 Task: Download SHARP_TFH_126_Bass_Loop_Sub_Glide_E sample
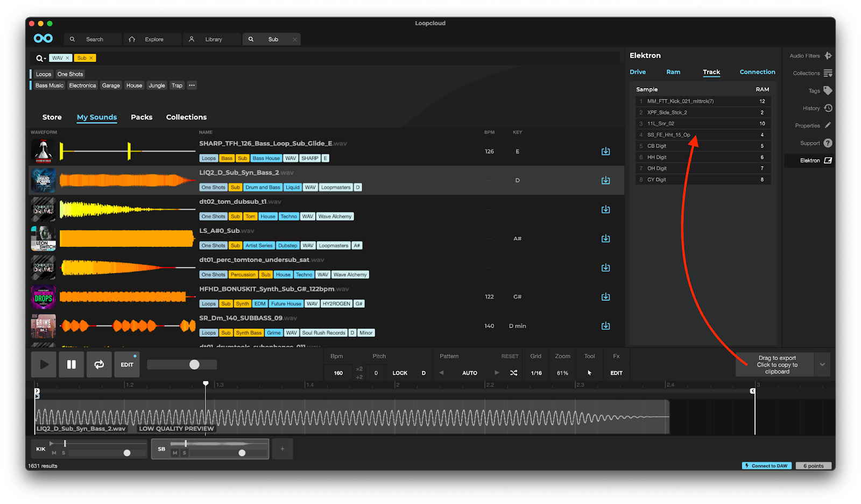[606, 151]
